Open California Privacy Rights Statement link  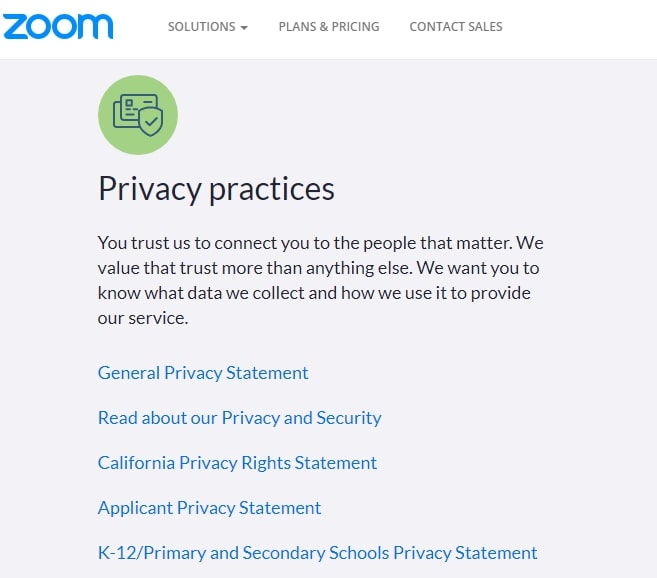click(237, 463)
